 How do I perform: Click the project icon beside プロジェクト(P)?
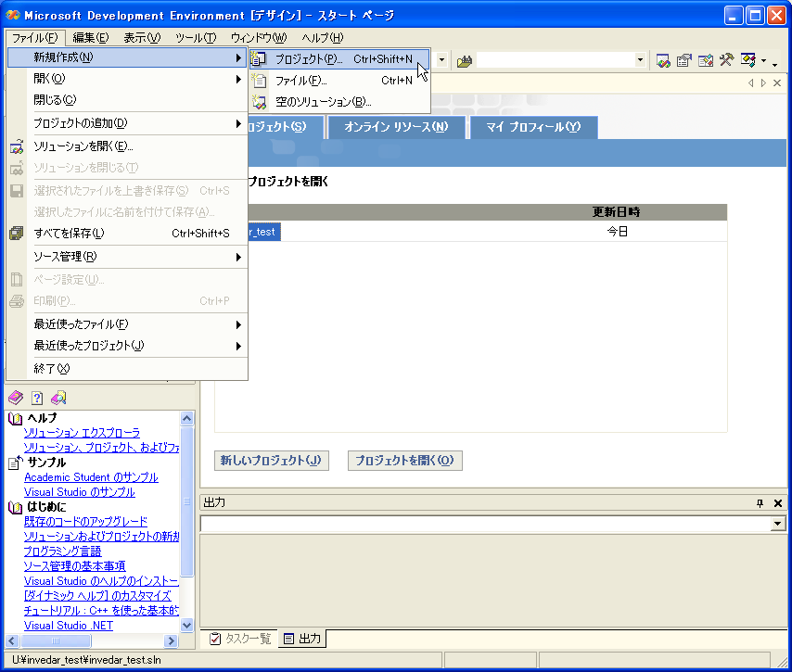[x=259, y=59]
